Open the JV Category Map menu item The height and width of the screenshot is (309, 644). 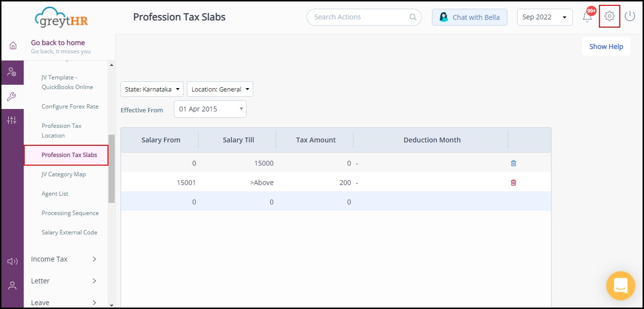[63, 174]
